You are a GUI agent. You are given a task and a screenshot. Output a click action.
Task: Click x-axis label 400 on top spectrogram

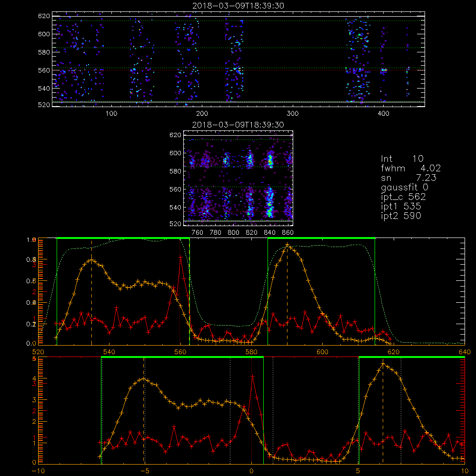[383, 114]
